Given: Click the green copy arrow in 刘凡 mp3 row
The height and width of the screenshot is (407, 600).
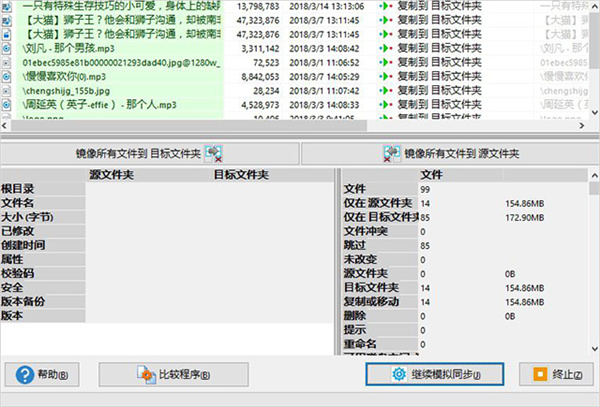Looking at the screenshot, I should (x=386, y=49).
